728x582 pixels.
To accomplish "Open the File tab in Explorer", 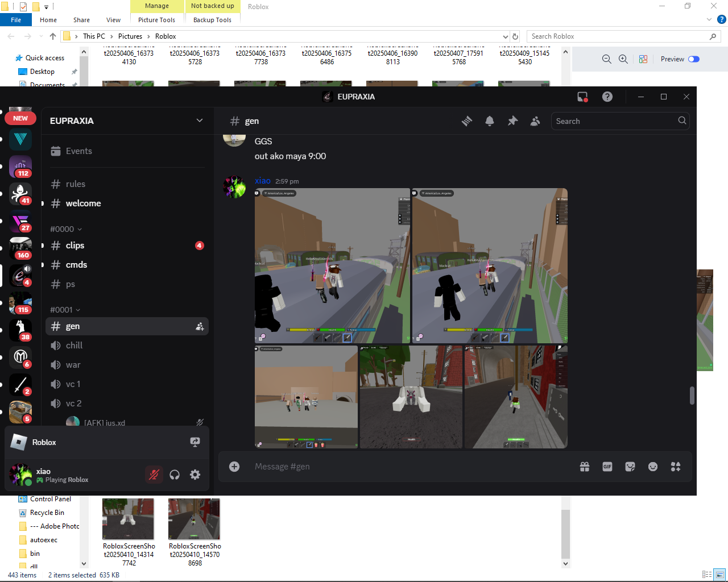I will click(16, 20).
